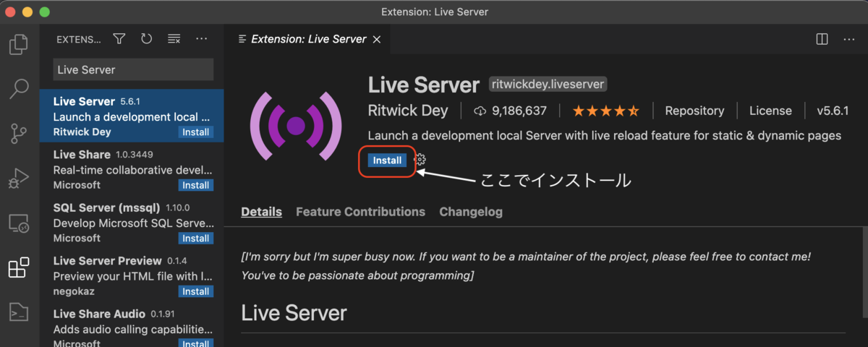
Task: Open the manage gear next to Install
Action: tap(420, 160)
